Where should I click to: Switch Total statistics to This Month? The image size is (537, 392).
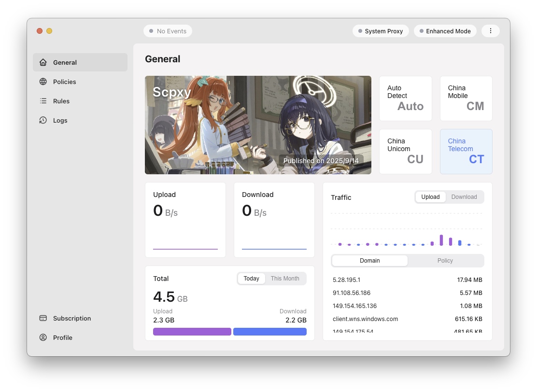tap(285, 278)
